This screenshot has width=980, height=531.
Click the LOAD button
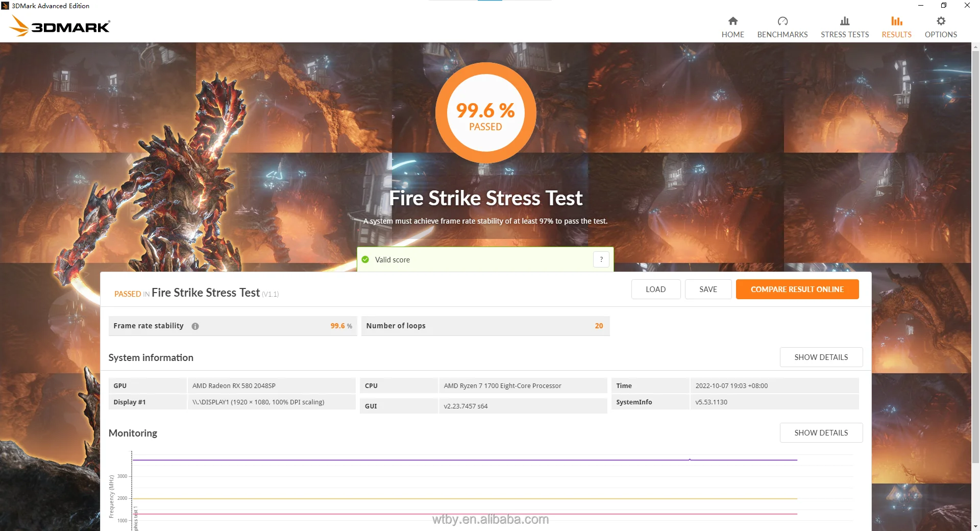(x=656, y=289)
